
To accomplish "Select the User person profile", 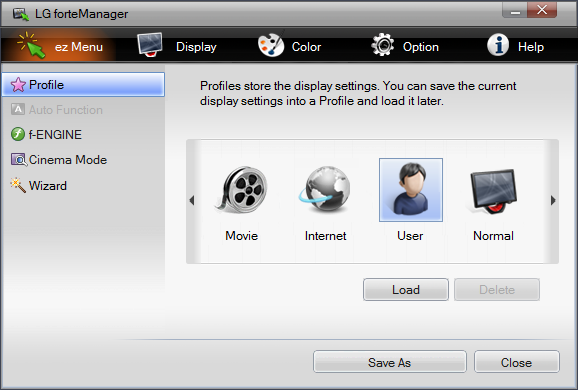I will point(411,190).
